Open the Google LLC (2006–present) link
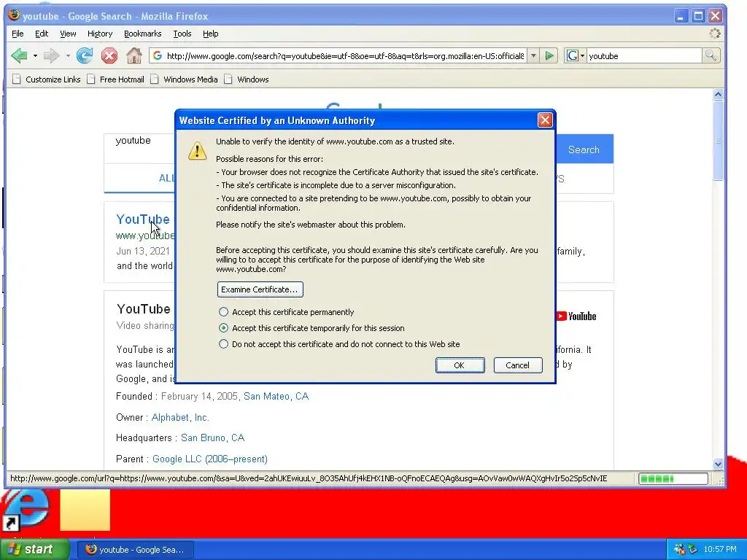747x560 pixels. click(x=209, y=459)
